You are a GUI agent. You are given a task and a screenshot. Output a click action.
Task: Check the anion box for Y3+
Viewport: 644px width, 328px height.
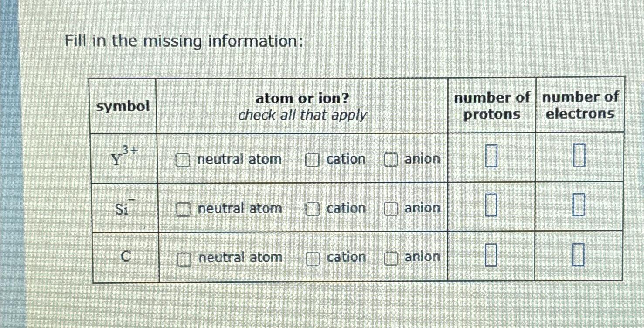click(x=391, y=159)
